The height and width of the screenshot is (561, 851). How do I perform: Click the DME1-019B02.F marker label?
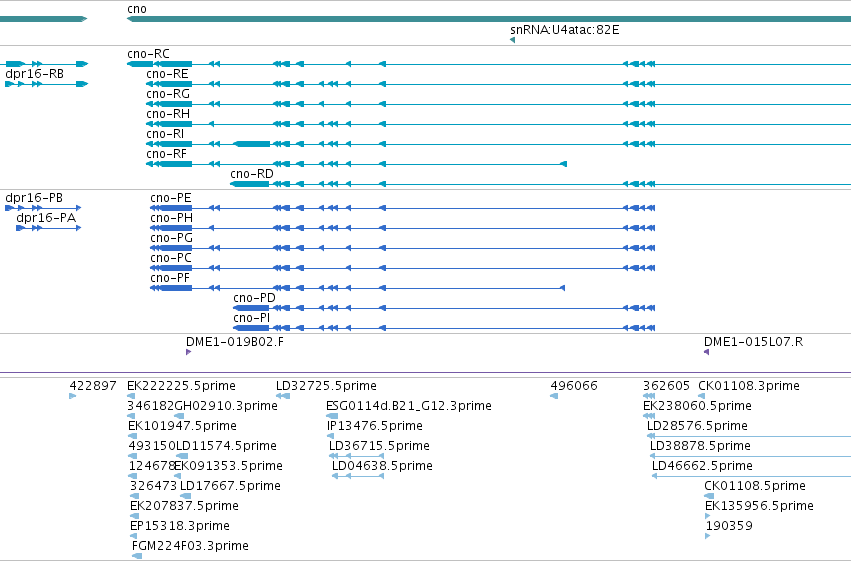tap(234, 342)
